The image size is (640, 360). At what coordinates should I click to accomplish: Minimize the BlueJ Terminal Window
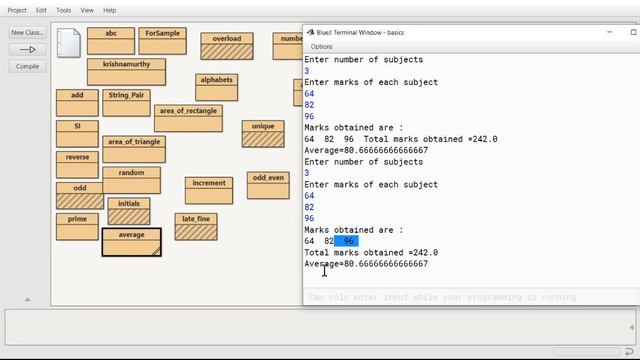coord(609,32)
